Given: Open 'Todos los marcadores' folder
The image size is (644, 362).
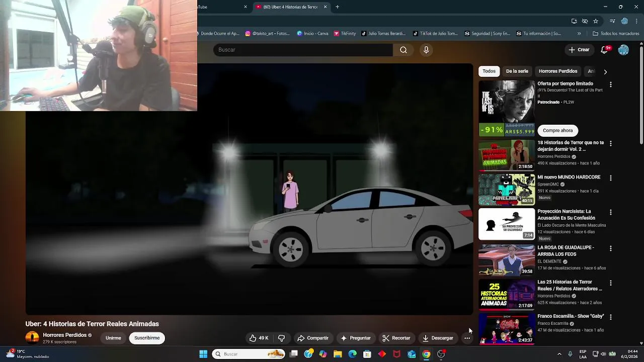Looking at the screenshot, I should pos(616,34).
